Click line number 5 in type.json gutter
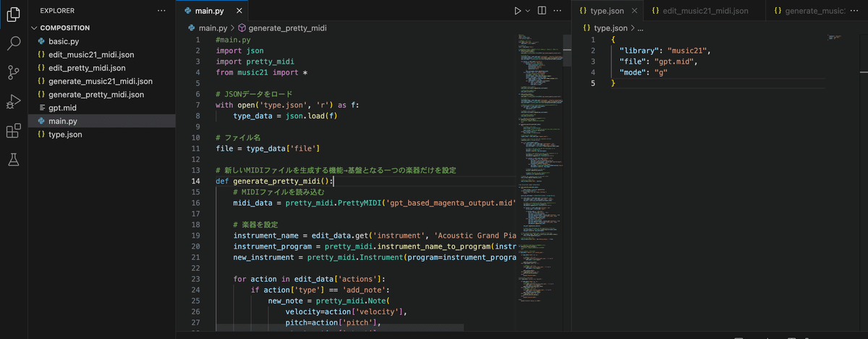 594,83
